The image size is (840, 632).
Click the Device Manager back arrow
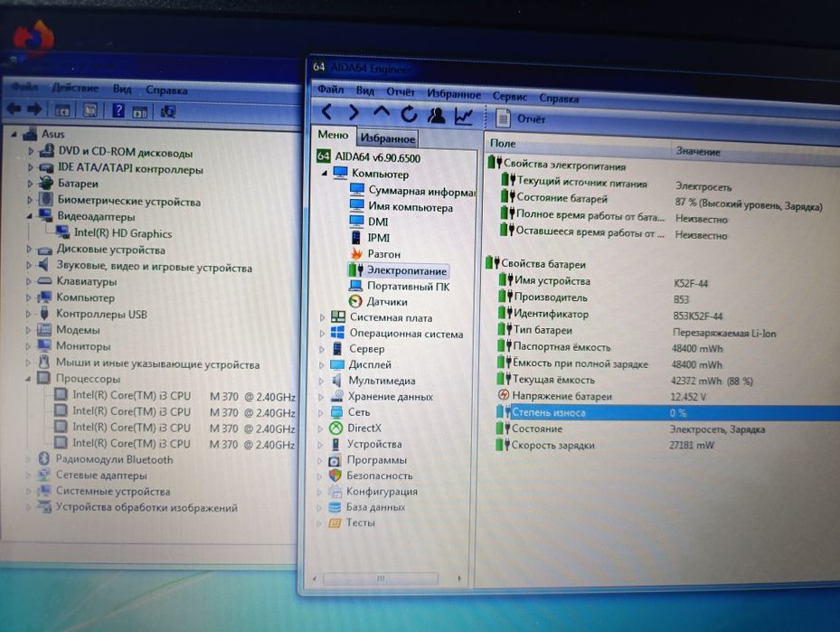[14, 108]
